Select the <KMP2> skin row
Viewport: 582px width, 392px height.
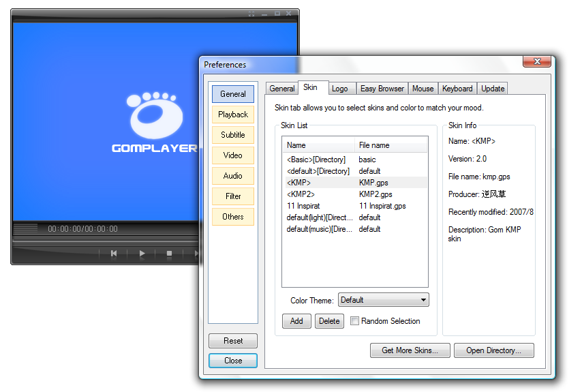point(355,194)
